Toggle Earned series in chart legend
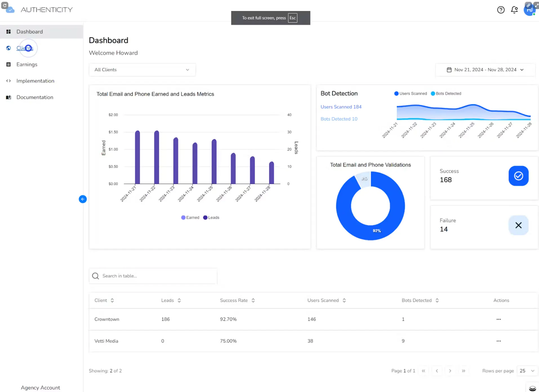Screen dimensions: 539x392 click(190, 217)
